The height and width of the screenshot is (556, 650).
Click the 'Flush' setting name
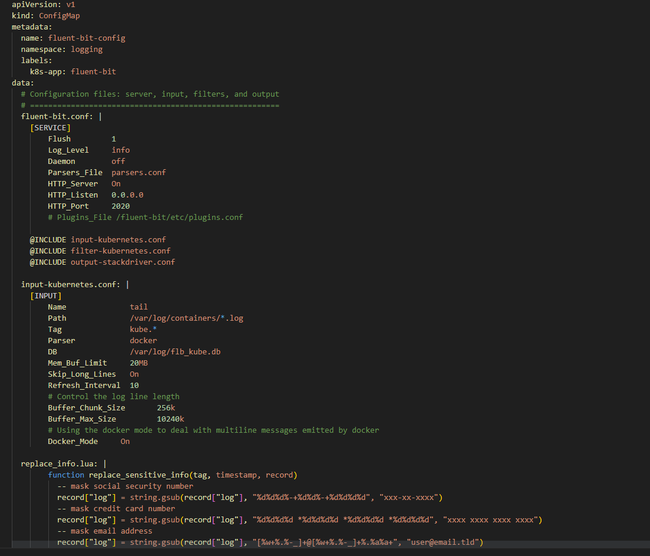59,139
